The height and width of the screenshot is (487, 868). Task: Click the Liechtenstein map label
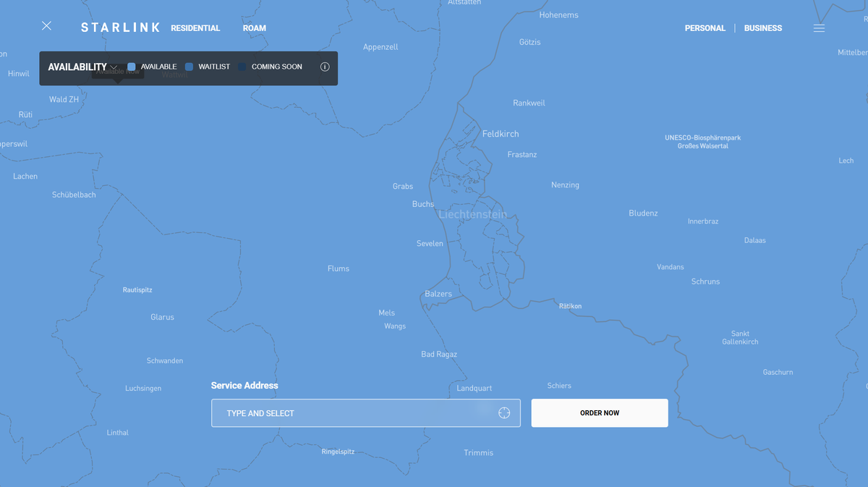[x=473, y=215]
